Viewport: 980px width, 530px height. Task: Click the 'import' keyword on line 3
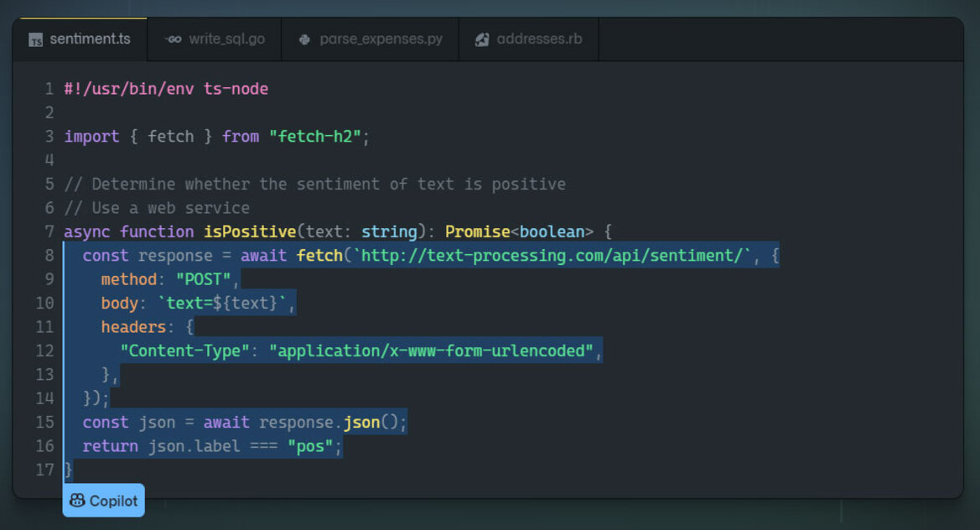tap(91, 136)
